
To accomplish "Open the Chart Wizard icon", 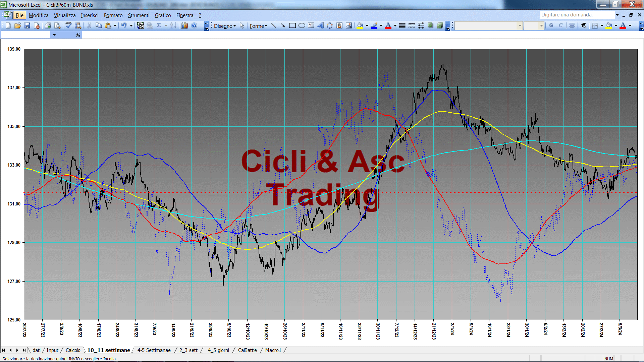I will (184, 25).
